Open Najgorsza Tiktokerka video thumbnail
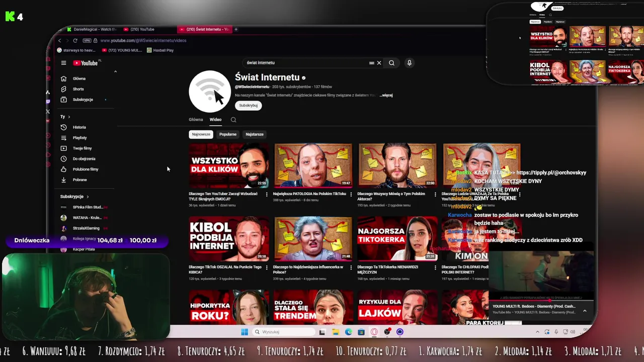Image resolution: width=644 pixels, height=362 pixels. point(397,238)
